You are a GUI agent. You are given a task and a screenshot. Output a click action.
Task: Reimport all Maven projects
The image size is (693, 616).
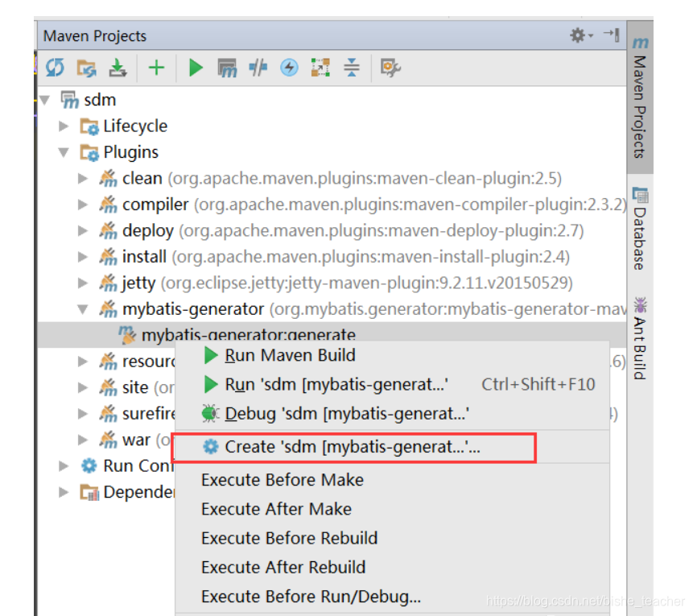pos(55,68)
